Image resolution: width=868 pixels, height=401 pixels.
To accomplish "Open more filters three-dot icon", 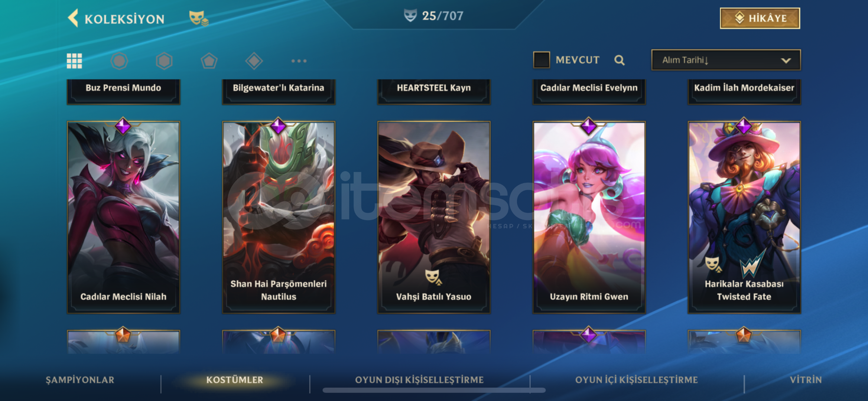I will (x=299, y=61).
